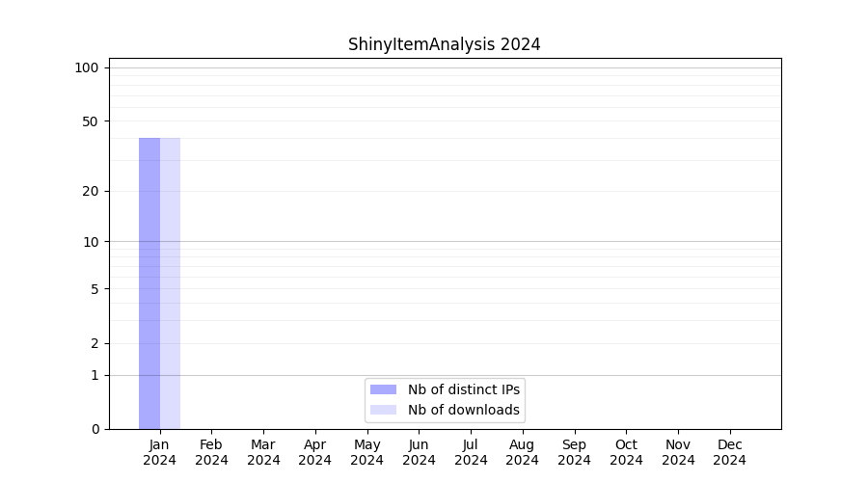Click the y-axis tick label 50
868x482 pixels.
pos(91,121)
